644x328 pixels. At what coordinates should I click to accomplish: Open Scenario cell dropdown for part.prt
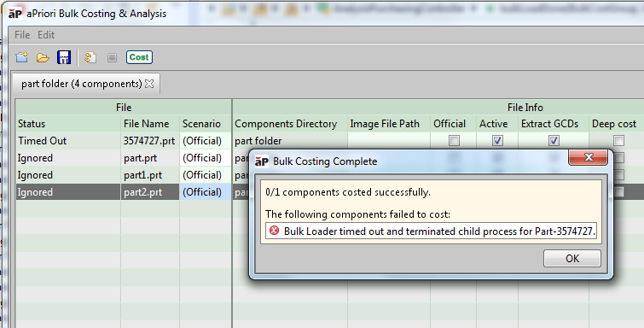[x=206, y=158]
